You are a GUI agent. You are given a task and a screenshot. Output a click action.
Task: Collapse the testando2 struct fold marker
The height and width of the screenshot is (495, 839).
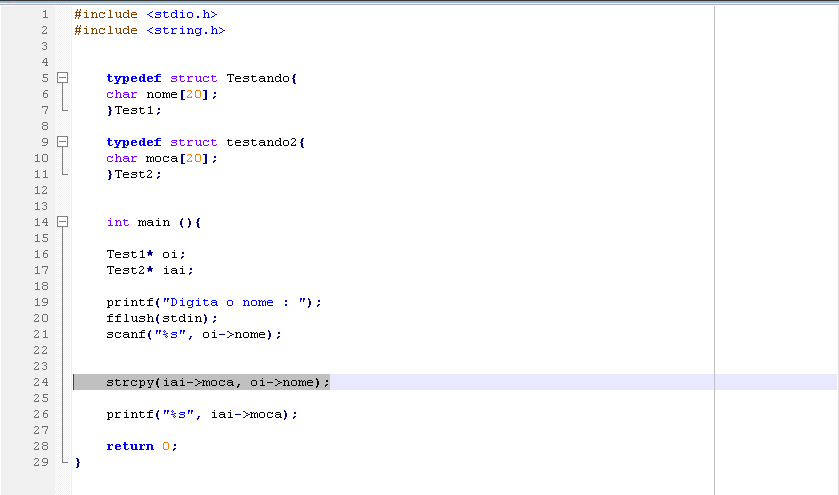tap(63, 142)
